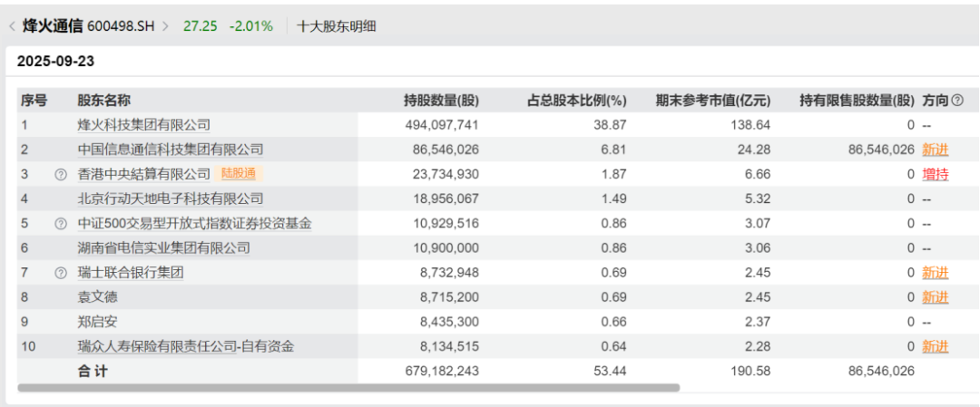
Task: Click the price 27.25
Action: tap(200, 26)
